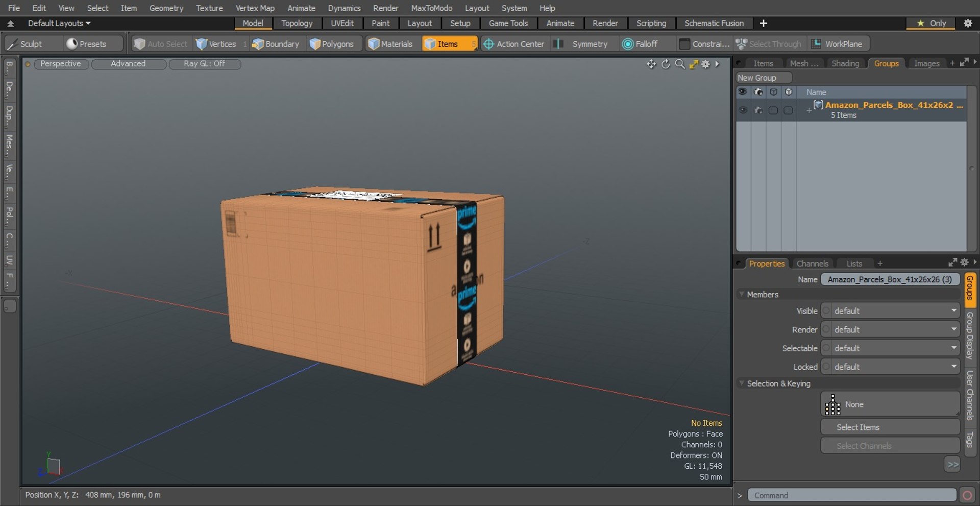Switch to the Shading tab
This screenshot has width=980, height=506.
click(845, 63)
